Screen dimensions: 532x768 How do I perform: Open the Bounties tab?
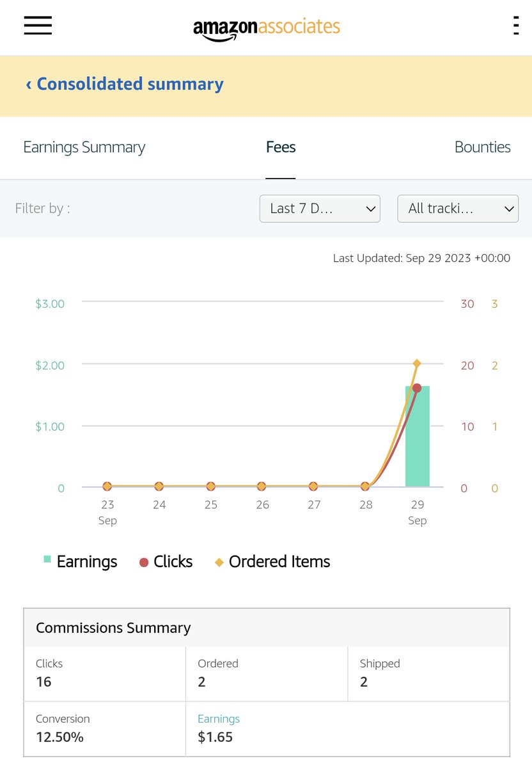pos(483,147)
